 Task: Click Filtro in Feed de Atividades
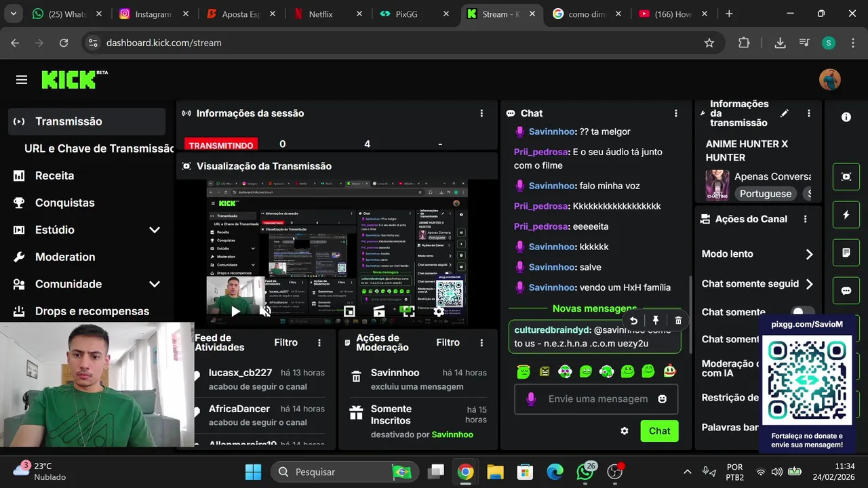(x=285, y=343)
